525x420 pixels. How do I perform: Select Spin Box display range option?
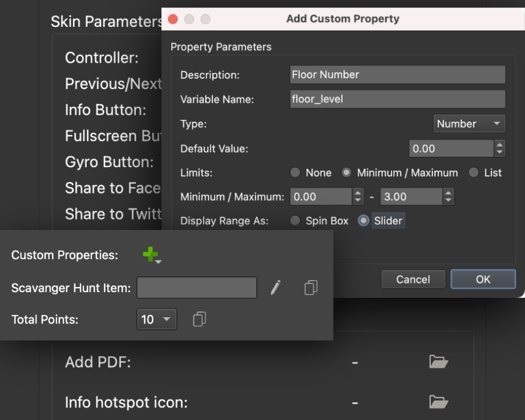tap(295, 221)
